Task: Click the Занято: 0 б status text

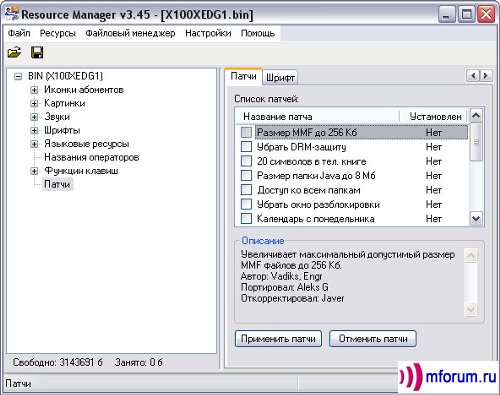Action: pyautogui.click(x=138, y=362)
